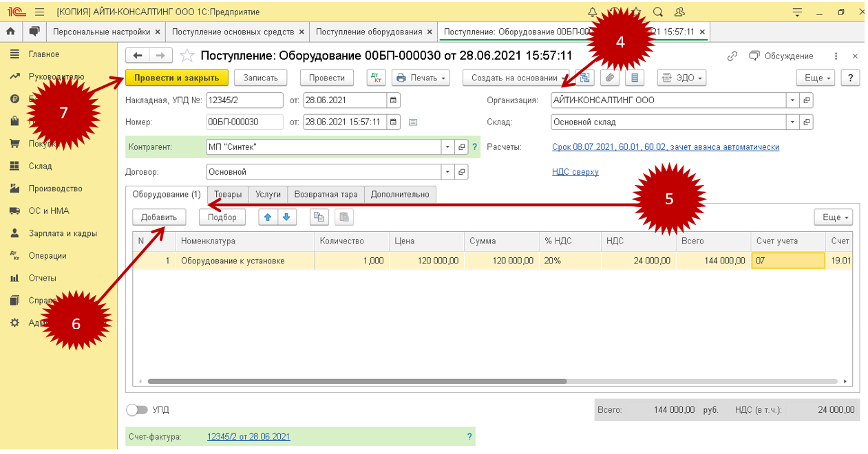Image resolution: width=868 pixels, height=454 pixels.
Task: Open calendar picker for Накладная date
Action: pyautogui.click(x=393, y=100)
